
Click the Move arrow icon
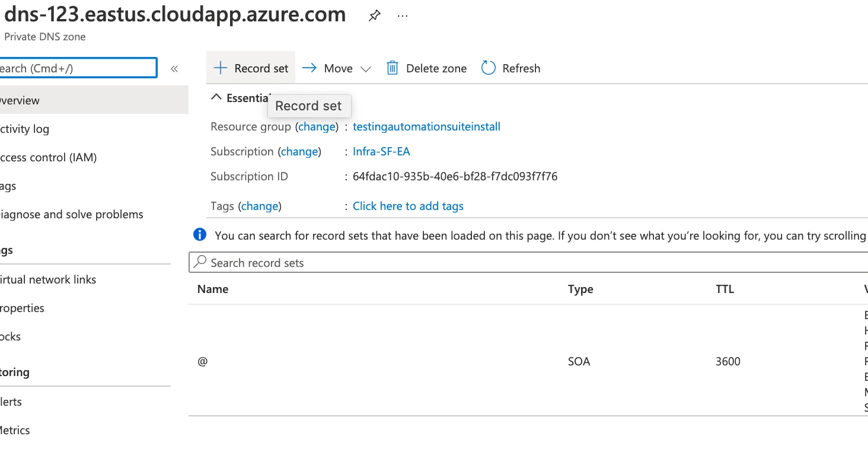[309, 68]
